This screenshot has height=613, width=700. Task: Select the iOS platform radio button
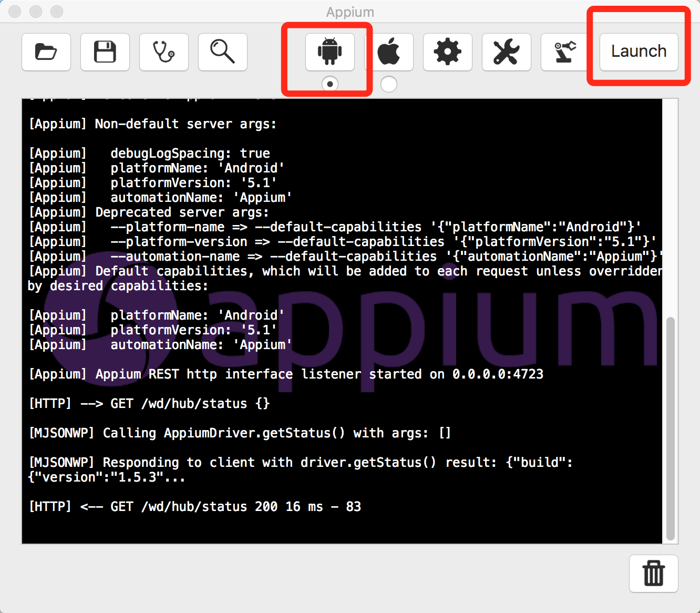click(x=389, y=84)
